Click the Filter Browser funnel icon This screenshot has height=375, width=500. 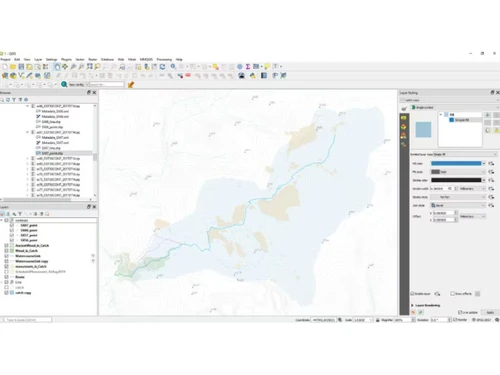(x=14, y=99)
